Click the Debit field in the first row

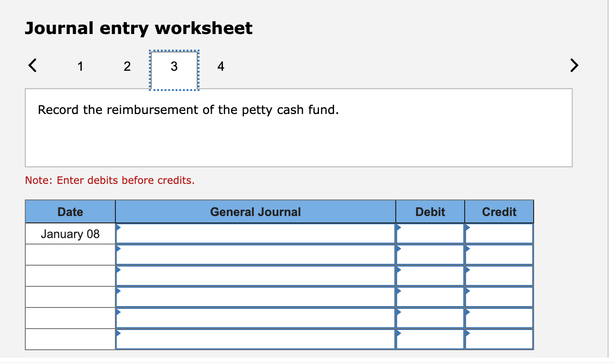(x=430, y=233)
